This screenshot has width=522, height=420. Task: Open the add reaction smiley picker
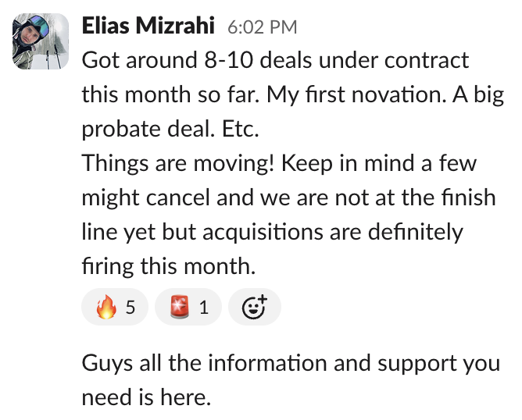click(255, 307)
